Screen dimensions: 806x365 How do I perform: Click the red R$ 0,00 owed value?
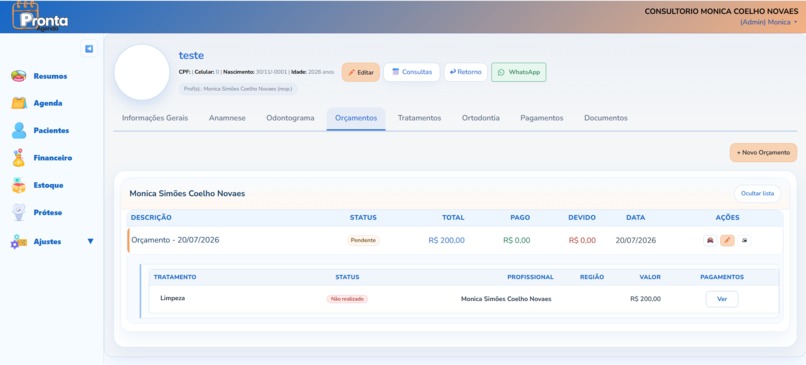point(582,240)
